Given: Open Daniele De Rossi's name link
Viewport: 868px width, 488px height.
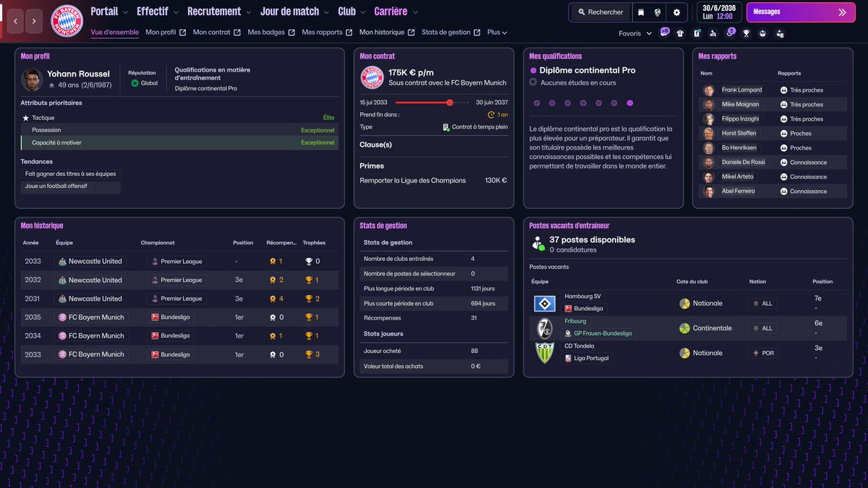Looking at the screenshot, I should [x=744, y=163].
